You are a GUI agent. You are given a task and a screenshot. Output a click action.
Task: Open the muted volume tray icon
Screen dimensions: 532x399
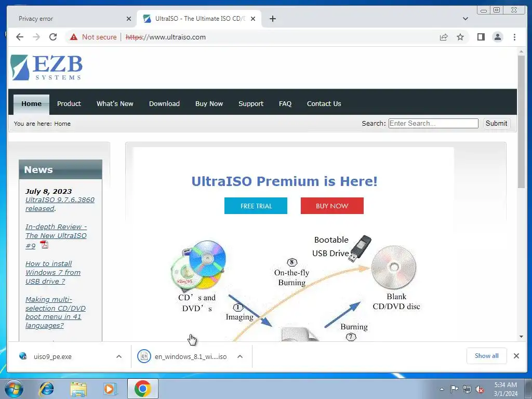480,389
